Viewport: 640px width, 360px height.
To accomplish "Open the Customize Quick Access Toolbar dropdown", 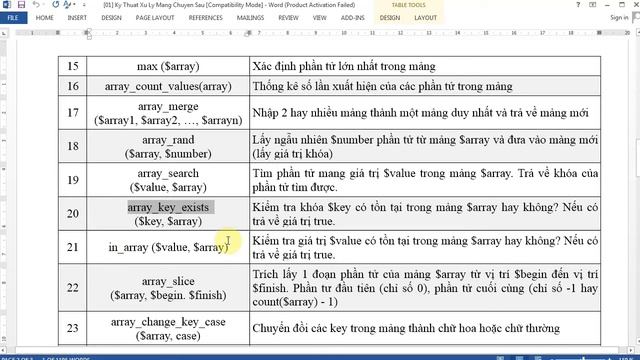I will coord(84,5).
